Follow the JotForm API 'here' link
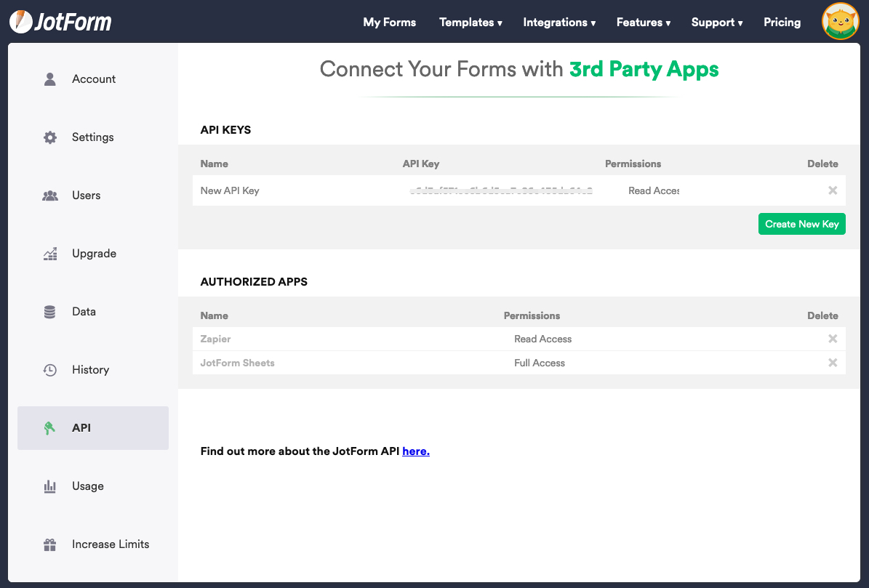The image size is (869, 588). [416, 451]
